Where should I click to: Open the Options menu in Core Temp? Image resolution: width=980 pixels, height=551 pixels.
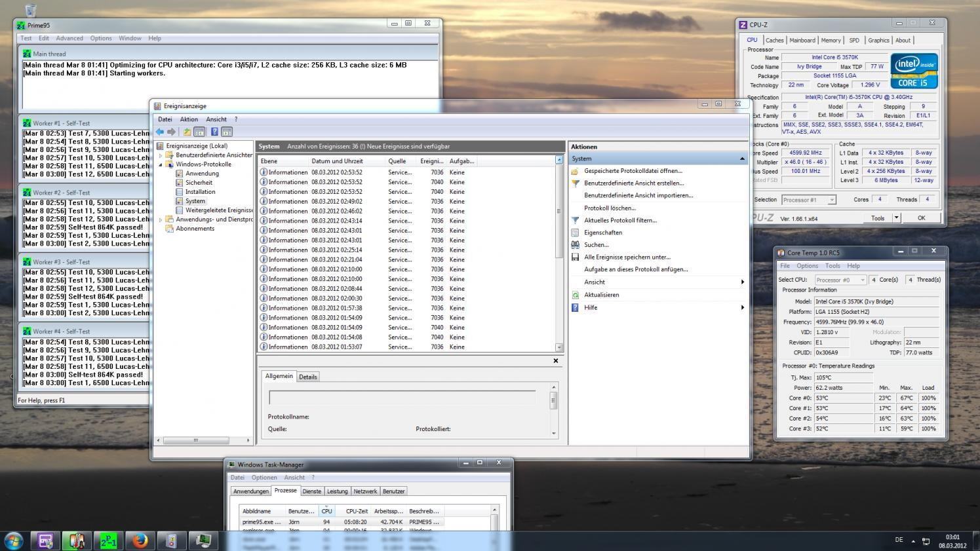click(x=807, y=266)
